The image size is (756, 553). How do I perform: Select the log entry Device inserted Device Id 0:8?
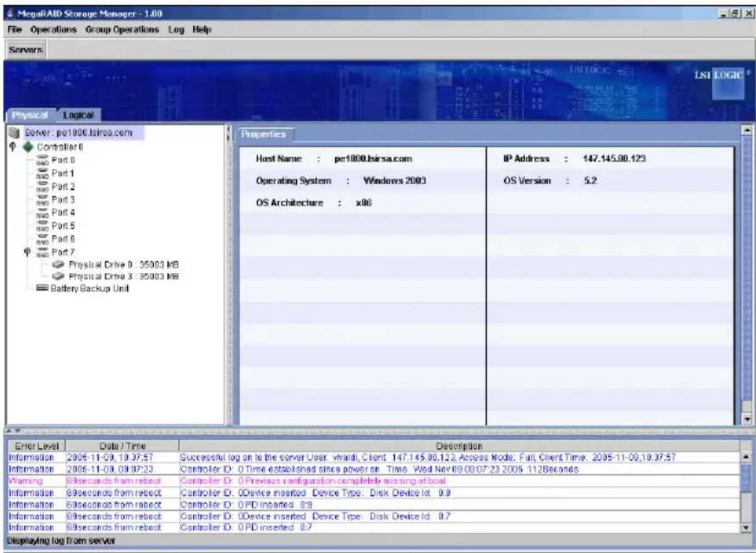pyautogui.click(x=374, y=493)
